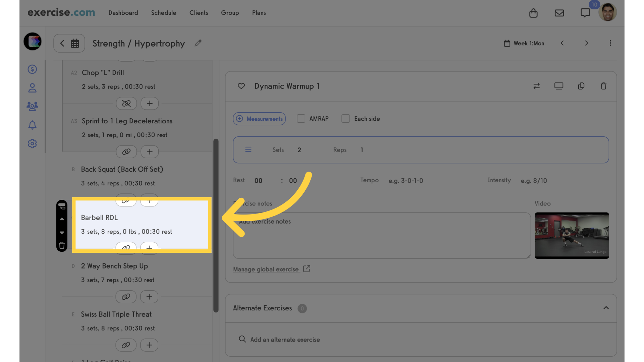Add exercise after Sprint to 1 Leg Decelerations
Image resolution: width=644 pixels, height=362 pixels.
(150, 152)
